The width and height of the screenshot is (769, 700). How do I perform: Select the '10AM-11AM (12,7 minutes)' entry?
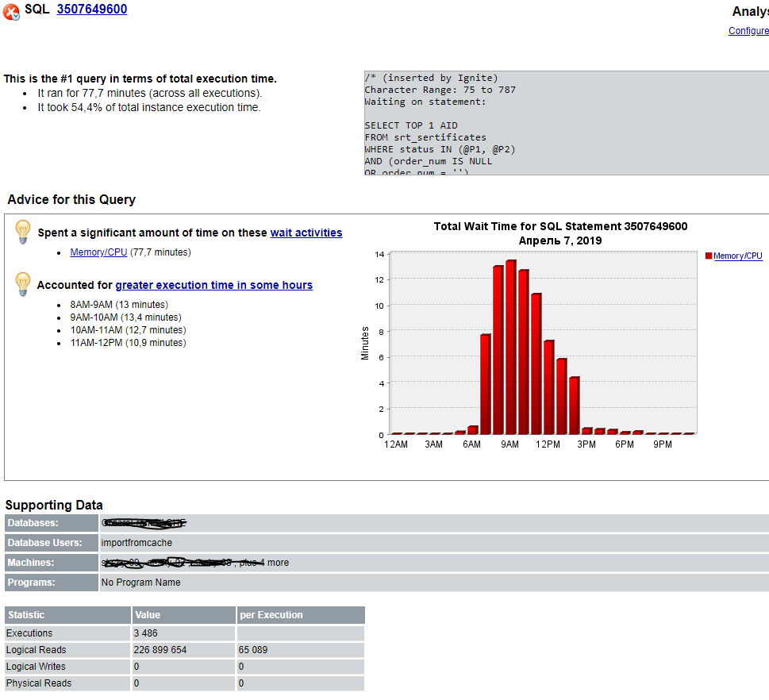128,330
